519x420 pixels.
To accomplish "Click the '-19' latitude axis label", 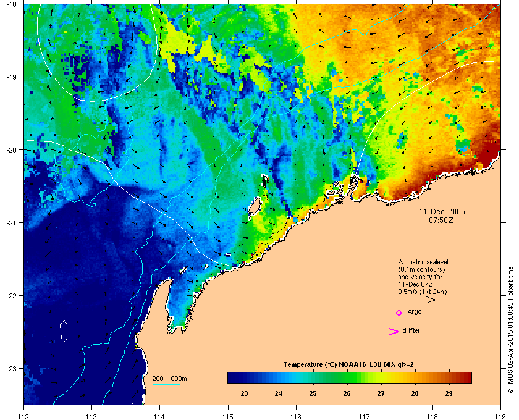I will point(12,77).
